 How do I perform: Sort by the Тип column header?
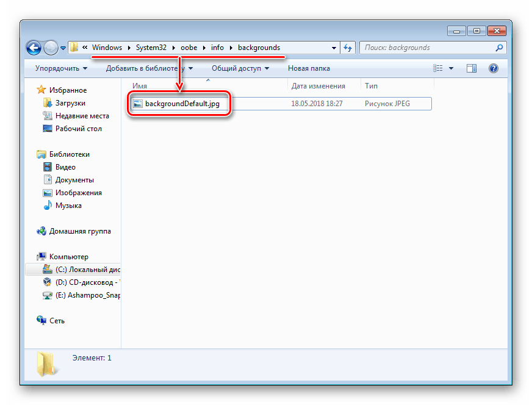pyautogui.click(x=397, y=86)
